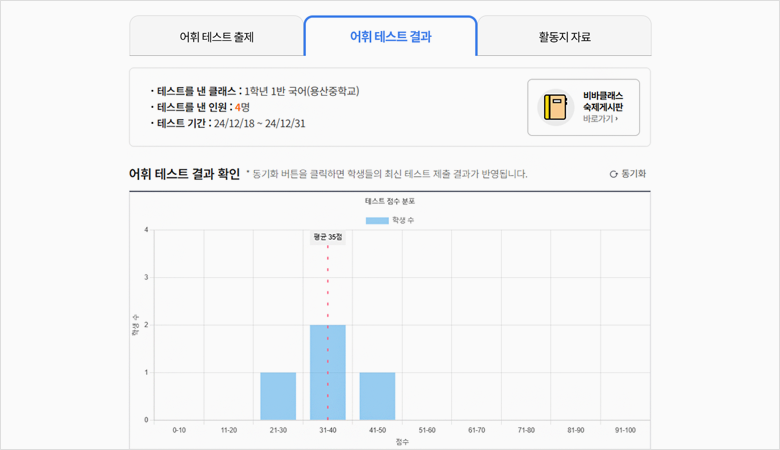Click the 21-30 score bar

tap(278, 396)
